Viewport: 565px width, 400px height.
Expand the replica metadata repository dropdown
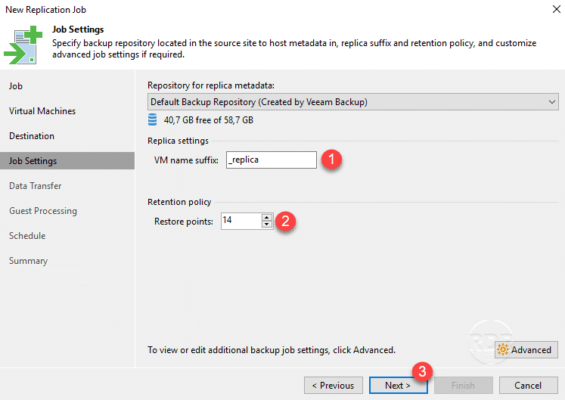coord(353,102)
